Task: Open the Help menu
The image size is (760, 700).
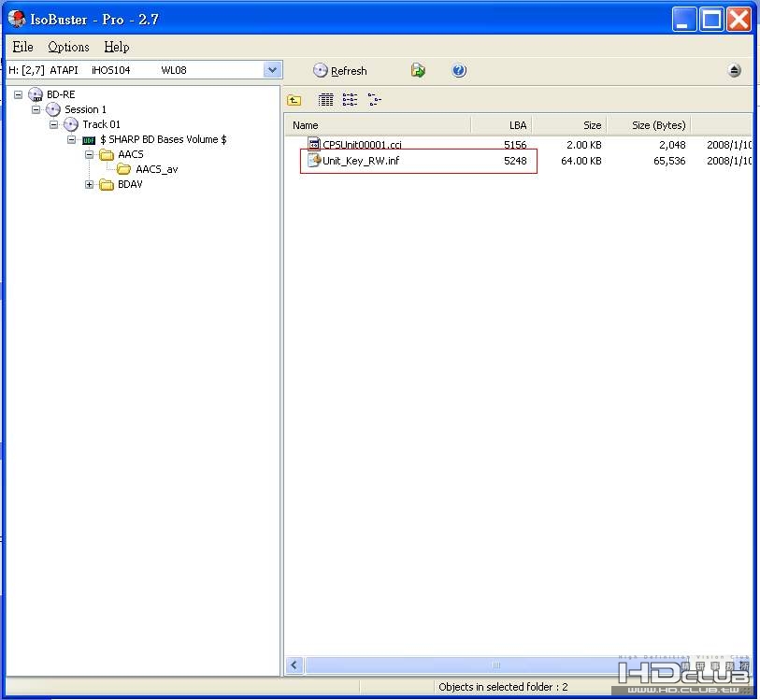Action: pos(116,47)
